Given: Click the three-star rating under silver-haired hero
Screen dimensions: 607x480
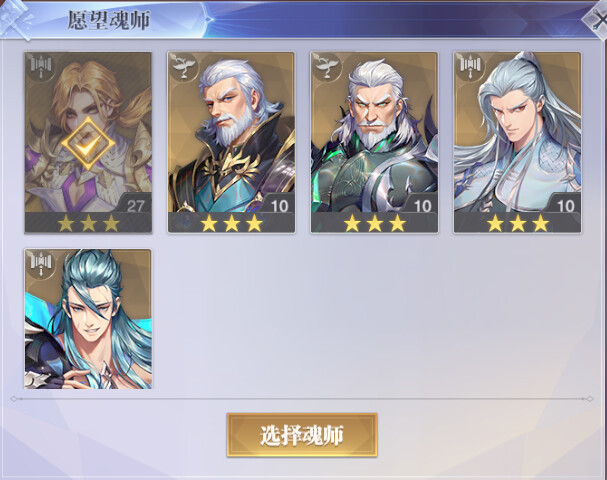Looking at the screenshot, I should pyautogui.click(x=518, y=223).
